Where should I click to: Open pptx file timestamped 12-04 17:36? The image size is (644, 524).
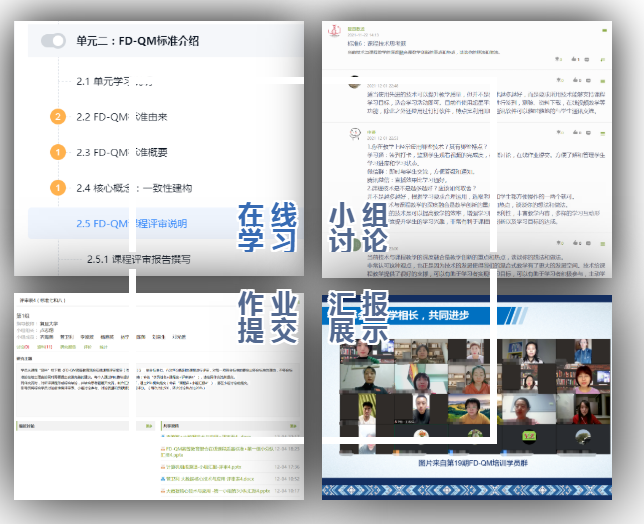coord(203,467)
